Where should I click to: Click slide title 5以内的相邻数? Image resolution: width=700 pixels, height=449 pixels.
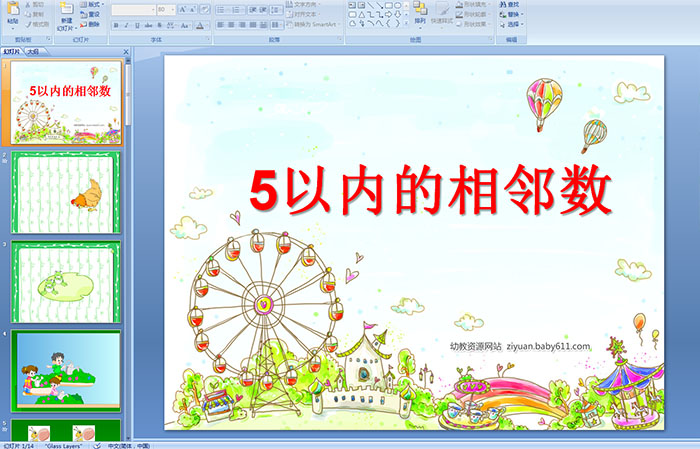pyautogui.click(x=430, y=191)
